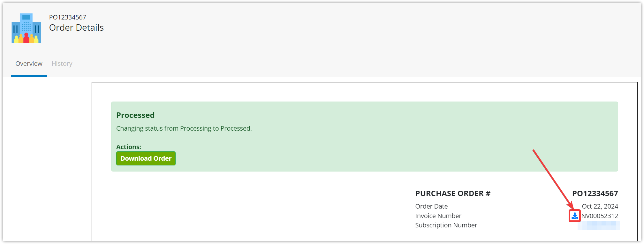Click the Subscription Number label
644x244 pixels.
click(x=446, y=225)
